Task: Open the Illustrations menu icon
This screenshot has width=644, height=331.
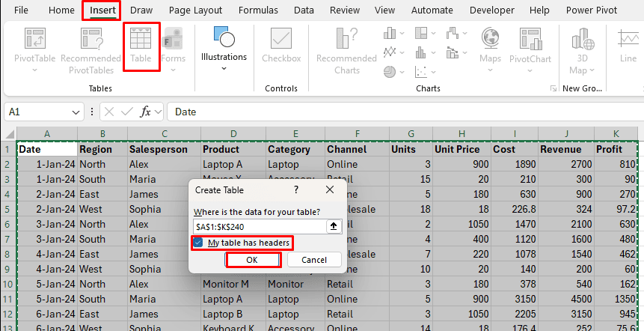Action: pos(224,37)
